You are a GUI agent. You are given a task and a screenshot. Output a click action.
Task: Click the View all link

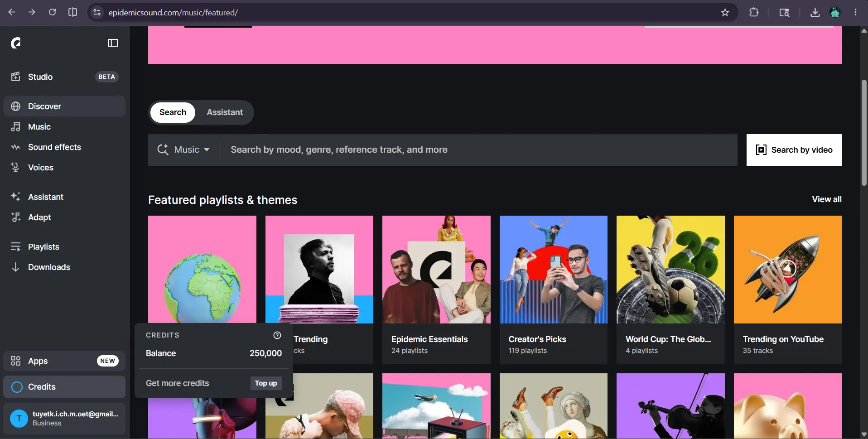click(x=827, y=199)
